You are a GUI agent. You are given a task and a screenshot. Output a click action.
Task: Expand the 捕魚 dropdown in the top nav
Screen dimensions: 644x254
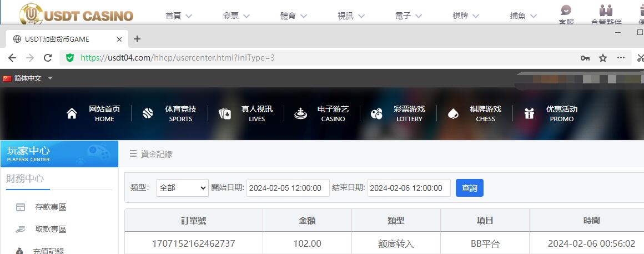click(524, 16)
